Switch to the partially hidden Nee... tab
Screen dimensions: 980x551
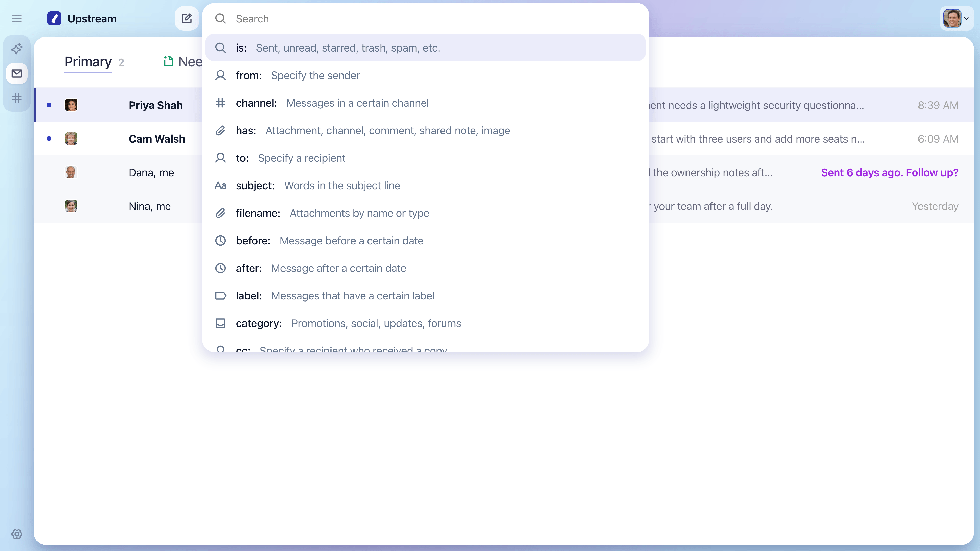[x=183, y=61]
